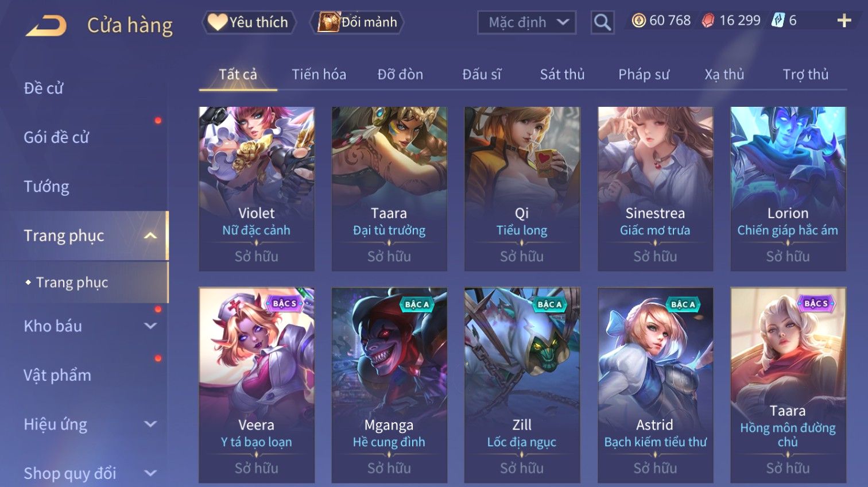Select Lorion Chiến giáp hắc ám card
The image size is (868, 487).
788,189
